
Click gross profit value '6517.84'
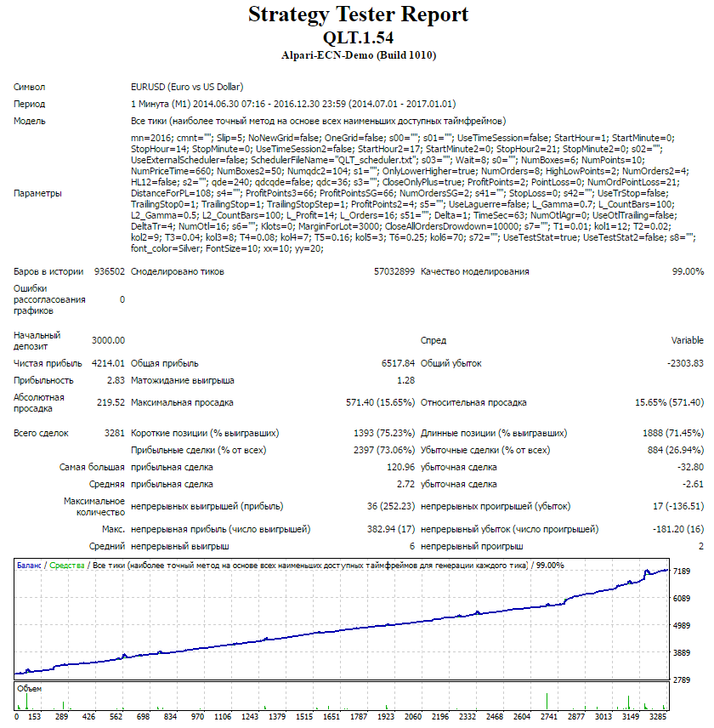[398, 363]
